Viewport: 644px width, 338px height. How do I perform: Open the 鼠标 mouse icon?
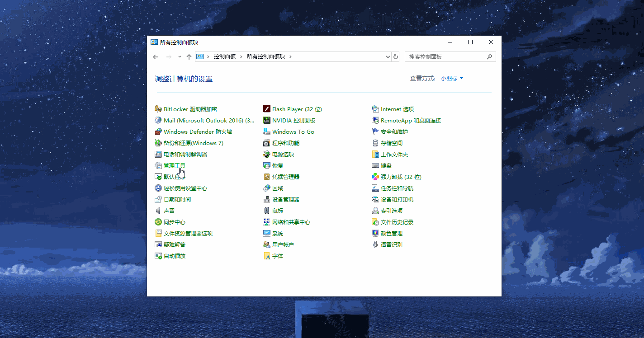coord(267,211)
